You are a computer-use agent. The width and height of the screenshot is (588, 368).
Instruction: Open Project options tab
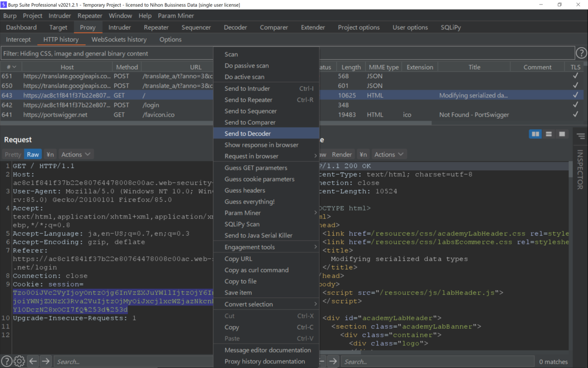click(x=359, y=27)
